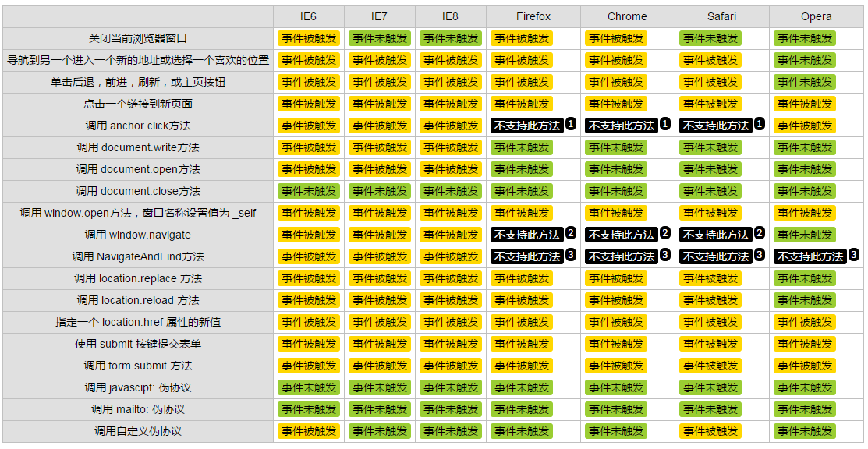Click row label 导航到另一个进入一个新的地址或选择一个喜欢的位置
This screenshot has width=868, height=449.
click(x=138, y=60)
